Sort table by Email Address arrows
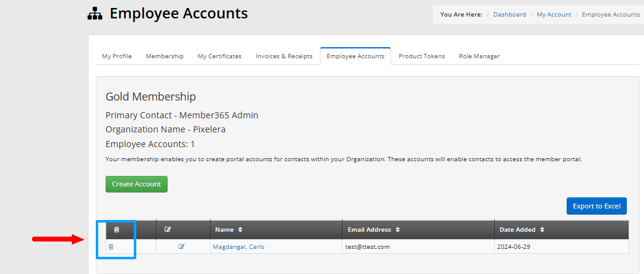Image resolution: width=644 pixels, height=274 pixels. coord(398,230)
